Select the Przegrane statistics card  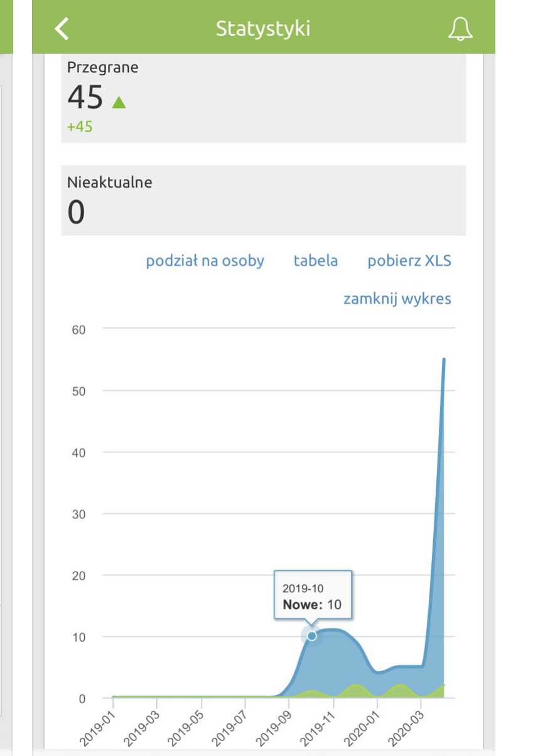point(263,97)
